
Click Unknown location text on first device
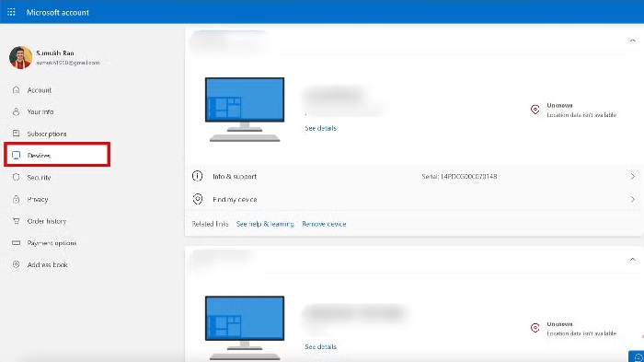coord(559,105)
